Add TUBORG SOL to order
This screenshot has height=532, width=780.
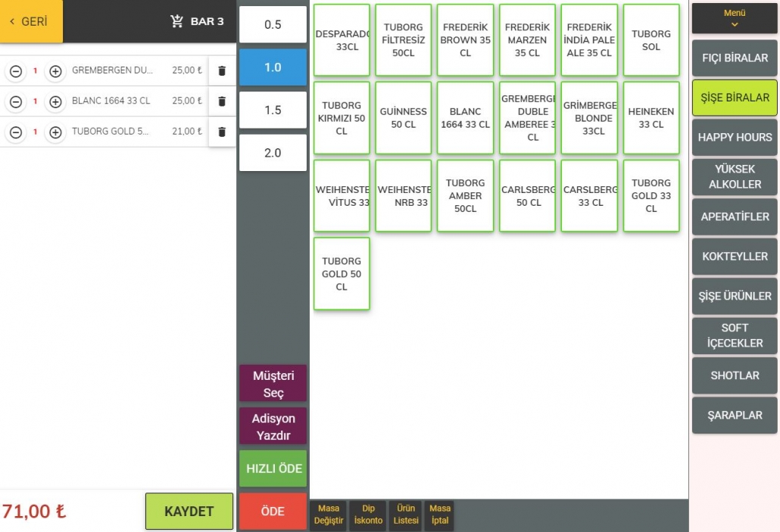(x=651, y=40)
